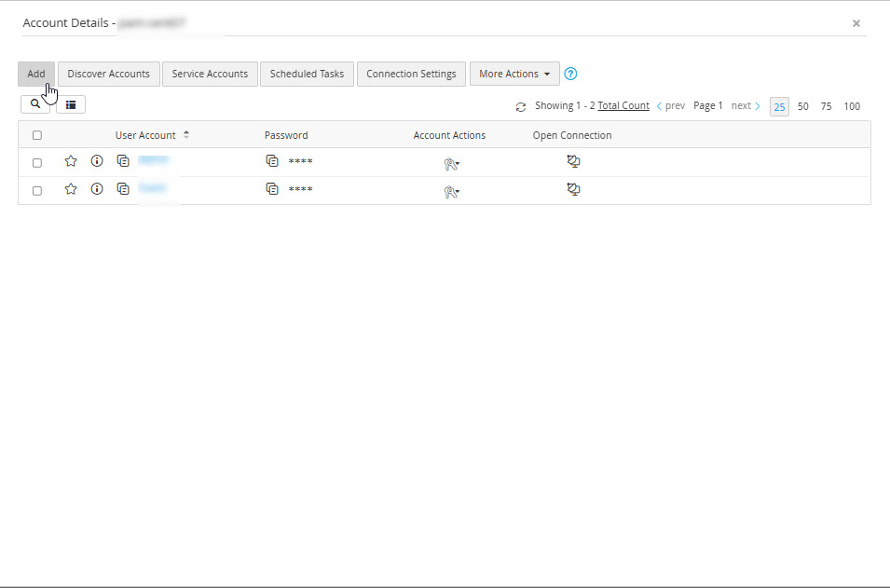Open the search accounts magnifier
The image size is (890, 588).
pos(35,104)
